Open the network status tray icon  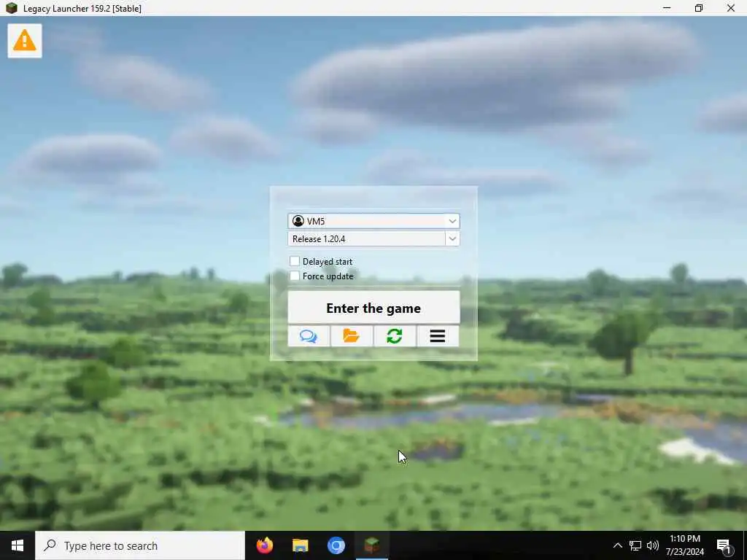(x=635, y=545)
